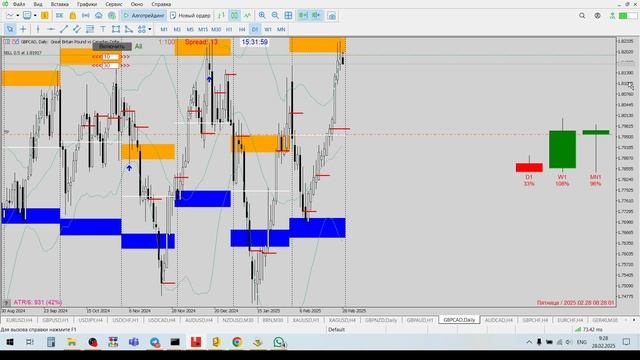Show hidden system tray icons chevron
The image size is (640, 360).
point(529,342)
